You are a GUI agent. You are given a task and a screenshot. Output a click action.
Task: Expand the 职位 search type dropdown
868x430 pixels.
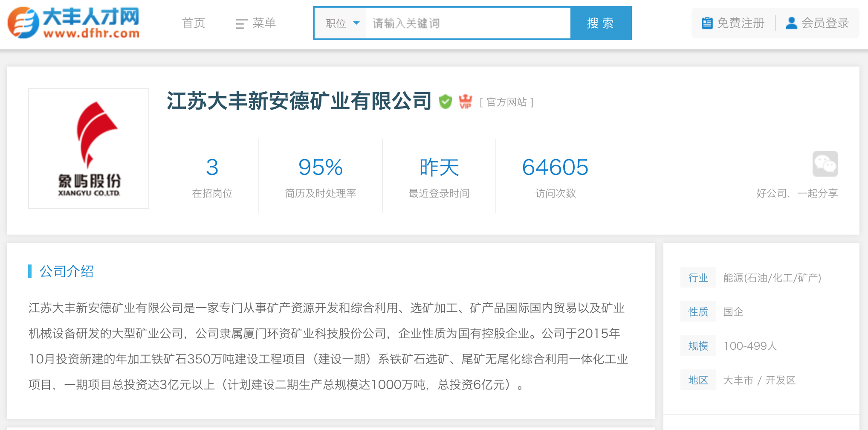[x=342, y=23]
